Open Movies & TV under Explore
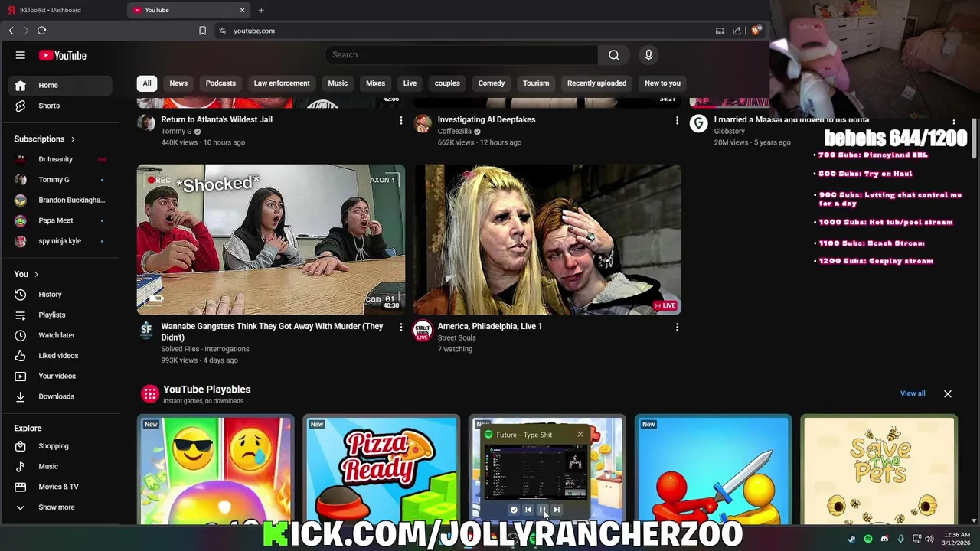The width and height of the screenshot is (980, 551). (61, 487)
